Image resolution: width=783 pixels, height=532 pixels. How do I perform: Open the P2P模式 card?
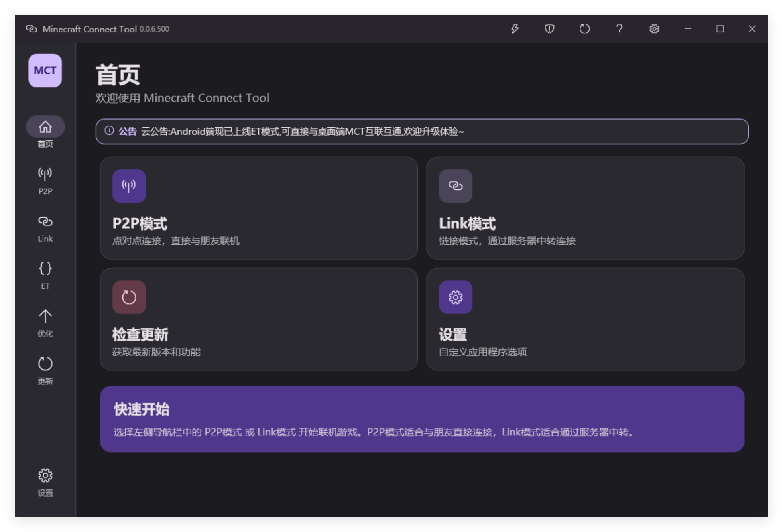259,208
